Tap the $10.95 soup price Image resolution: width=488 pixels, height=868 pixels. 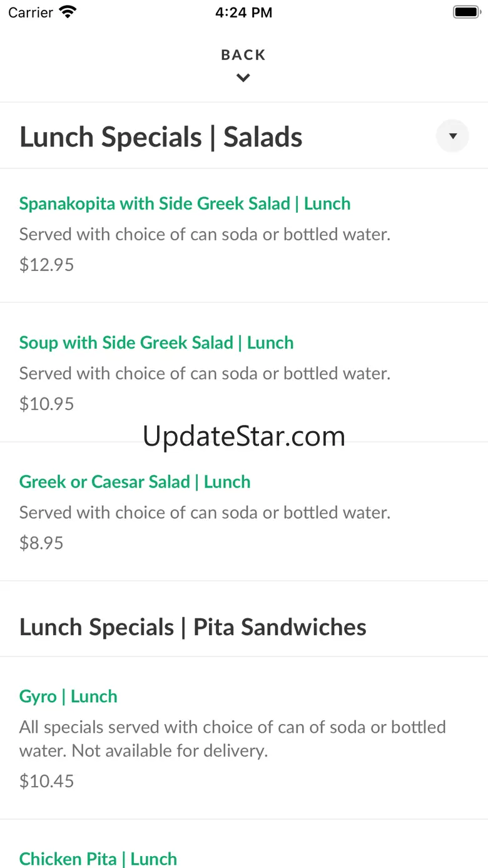click(x=46, y=404)
